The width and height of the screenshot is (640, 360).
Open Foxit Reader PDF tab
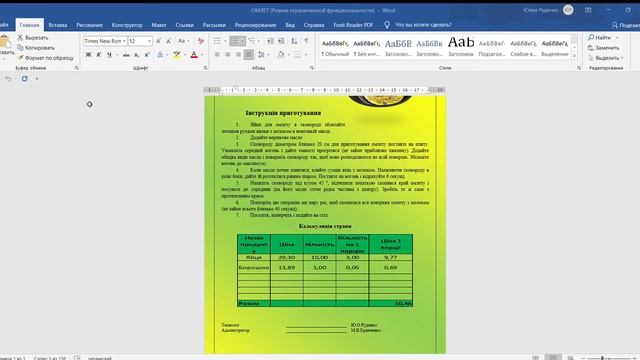pos(353,25)
